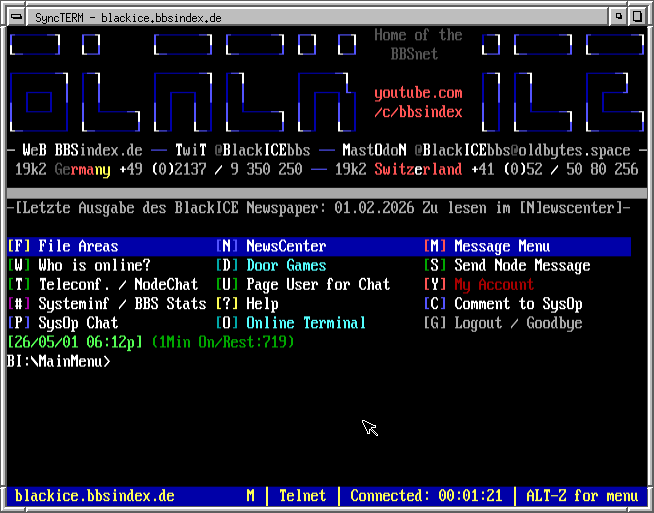Pick [U] Page User for Chat
Viewport: 654px width, 513px height.
pos(303,284)
